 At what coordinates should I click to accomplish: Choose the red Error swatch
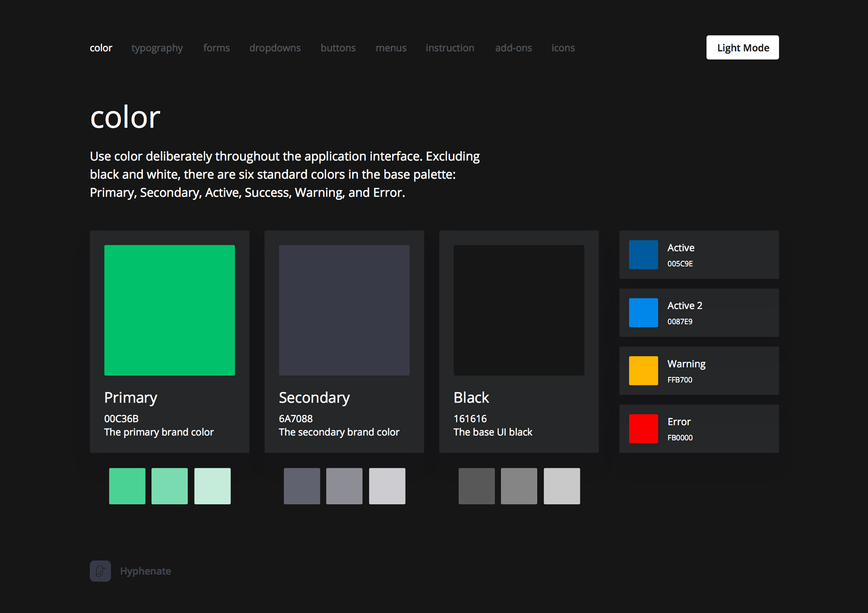pyautogui.click(x=643, y=429)
